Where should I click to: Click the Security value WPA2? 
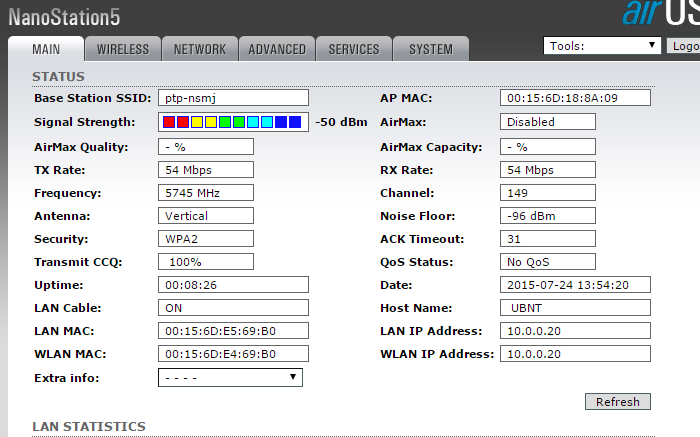[206, 239]
